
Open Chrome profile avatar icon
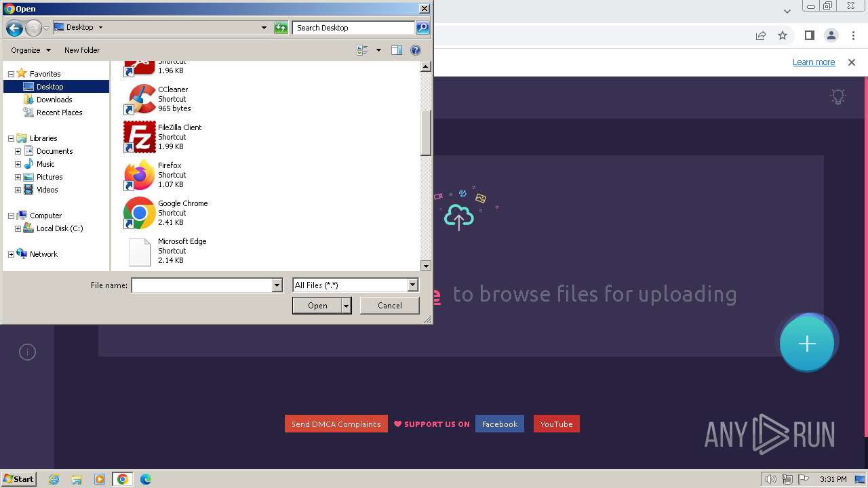point(831,35)
